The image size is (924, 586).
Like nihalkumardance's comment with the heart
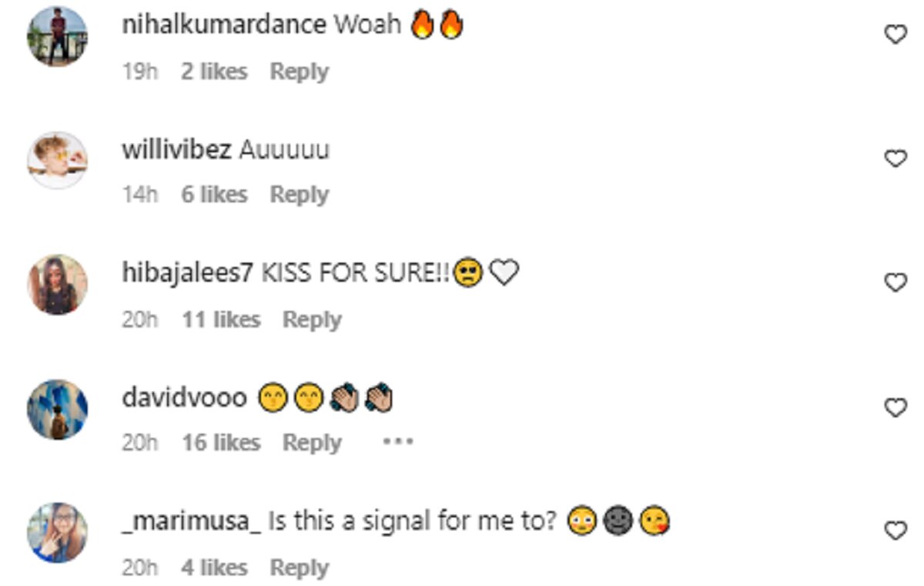pyautogui.click(x=895, y=34)
